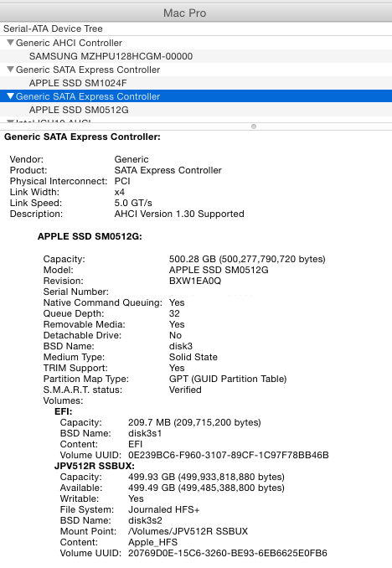Image resolution: width=392 pixels, height=568 pixels.
Task: Click the File System Journaled HFS+ value
Action: pyautogui.click(x=164, y=509)
